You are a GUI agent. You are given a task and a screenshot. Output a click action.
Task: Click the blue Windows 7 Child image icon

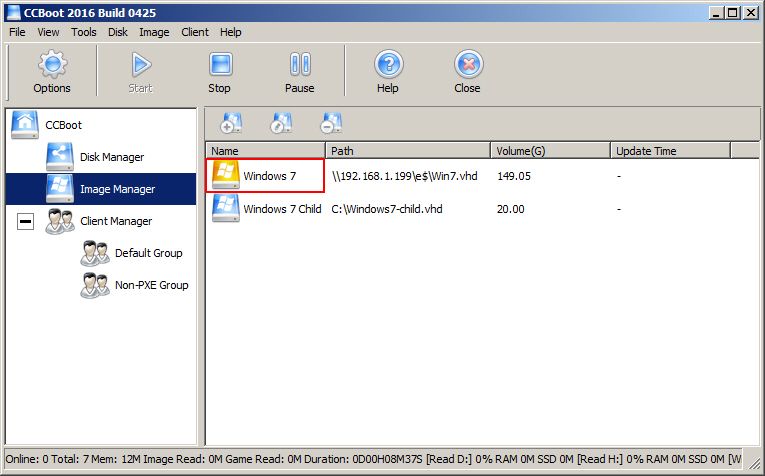225,208
